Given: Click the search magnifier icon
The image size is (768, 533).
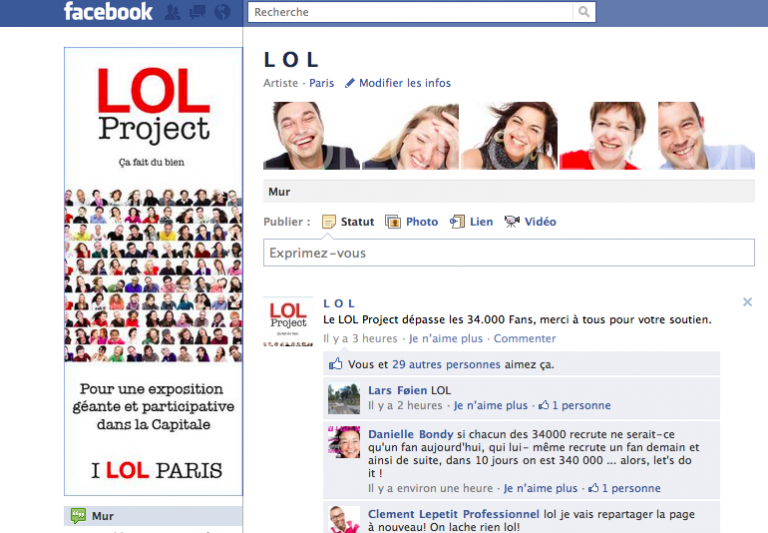Looking at the screenshot, I should [x=584, y=12].
